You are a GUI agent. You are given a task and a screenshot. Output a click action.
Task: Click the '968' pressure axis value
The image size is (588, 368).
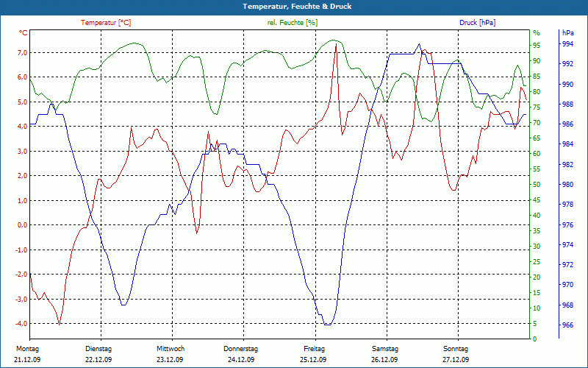pos(567,305)
